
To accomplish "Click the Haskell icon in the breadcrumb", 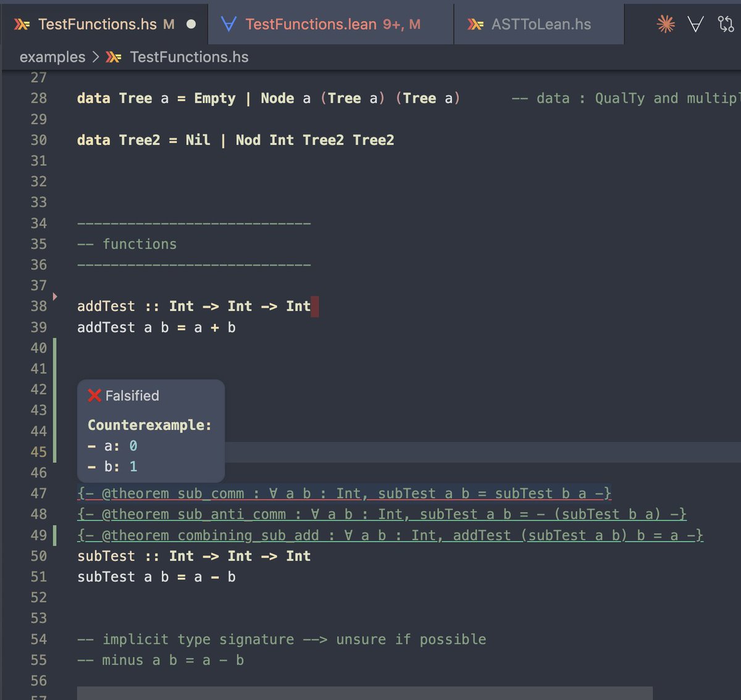I will point(113,57).
